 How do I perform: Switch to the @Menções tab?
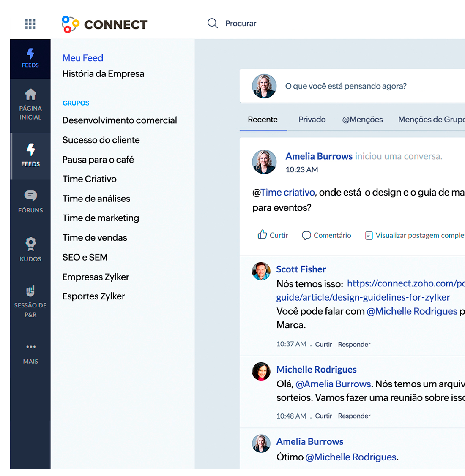[x=362, y=120]
